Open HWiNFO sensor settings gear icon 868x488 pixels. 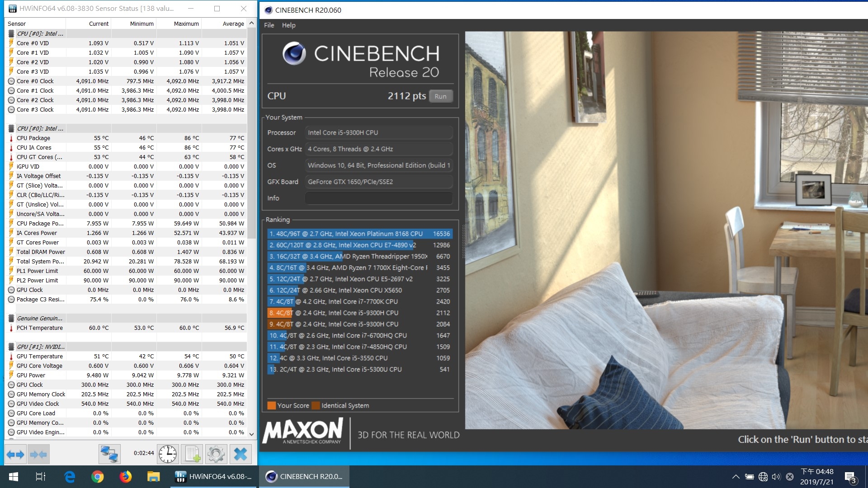point(216,454)
